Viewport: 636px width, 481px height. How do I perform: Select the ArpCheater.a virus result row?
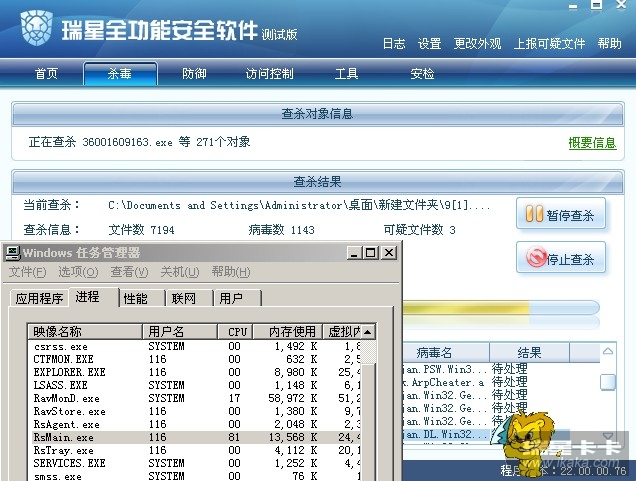(501, 382)
